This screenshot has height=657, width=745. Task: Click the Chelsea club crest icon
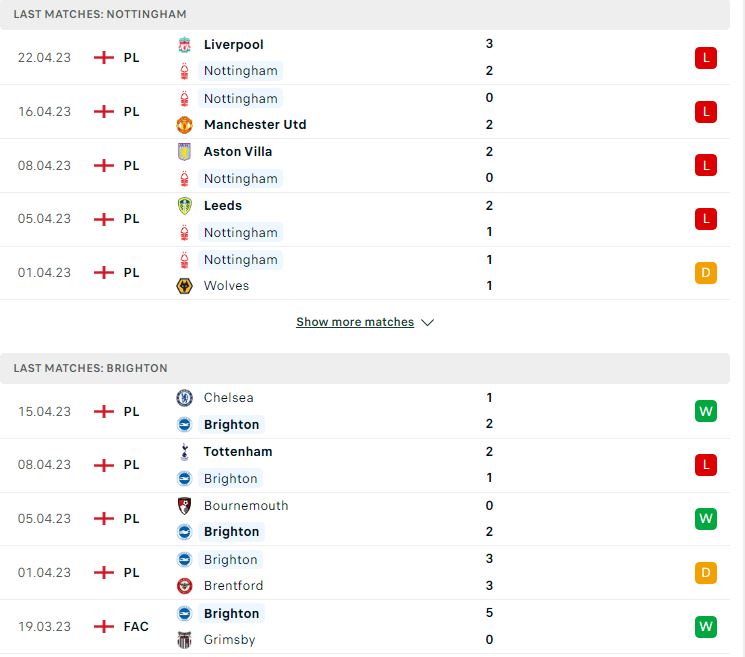(x=184, y=398)
